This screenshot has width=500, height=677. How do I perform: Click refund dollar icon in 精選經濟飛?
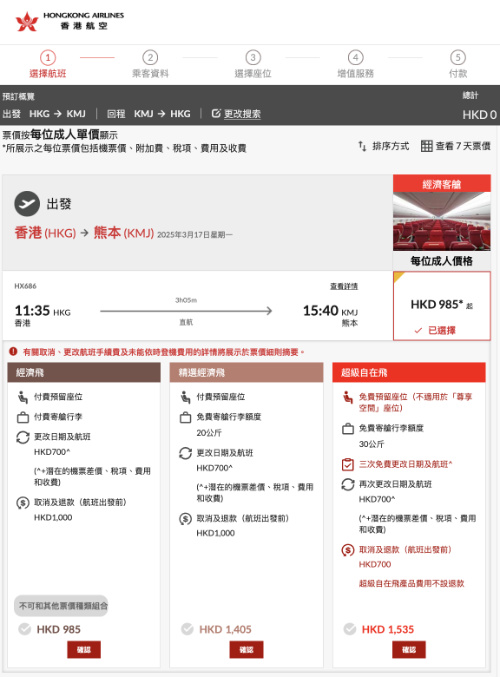tap(185, 519)
